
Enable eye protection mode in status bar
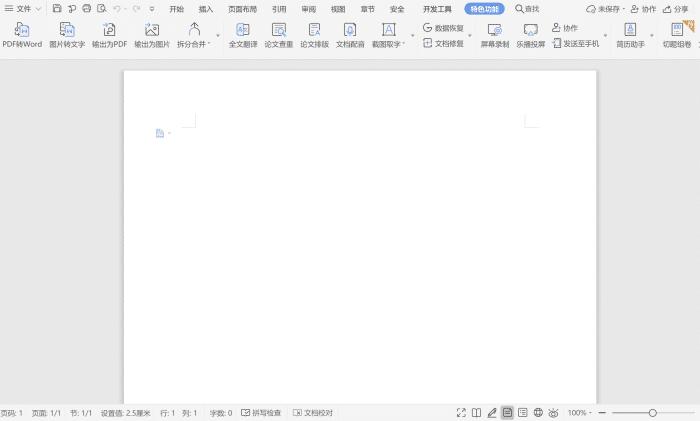pos(553,412)
